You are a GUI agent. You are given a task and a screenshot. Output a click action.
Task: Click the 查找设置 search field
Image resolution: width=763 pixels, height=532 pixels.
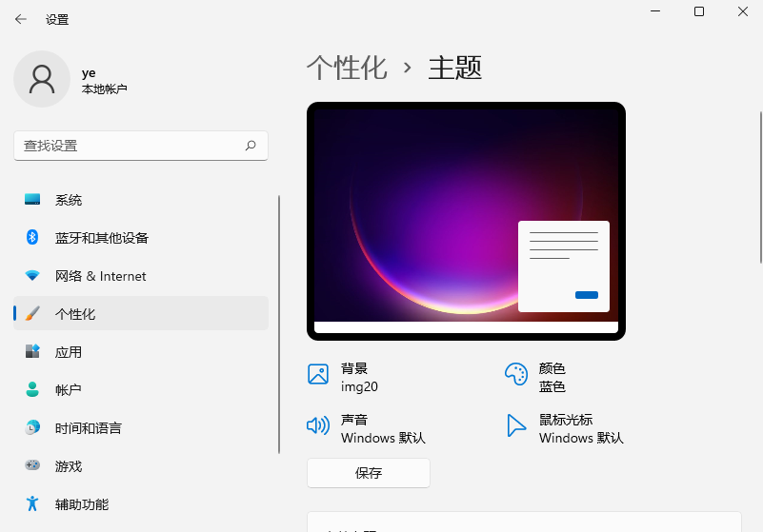coord(141,146)
